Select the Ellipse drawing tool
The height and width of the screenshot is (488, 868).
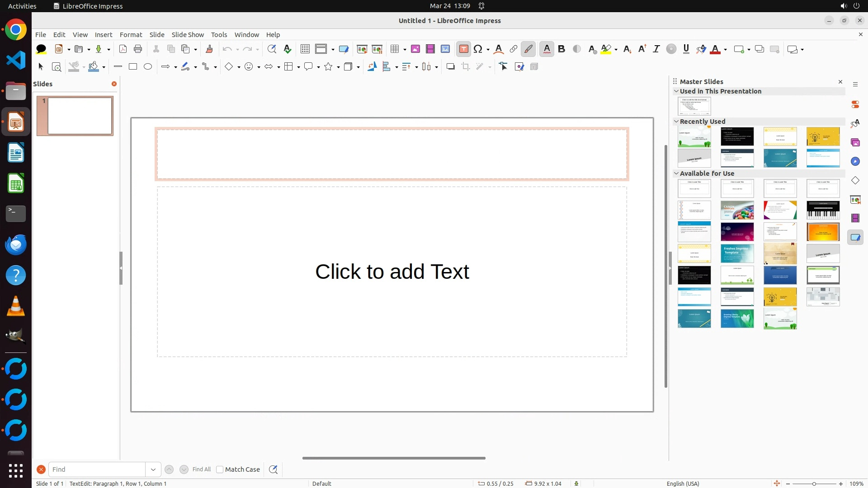coord(148,67)
